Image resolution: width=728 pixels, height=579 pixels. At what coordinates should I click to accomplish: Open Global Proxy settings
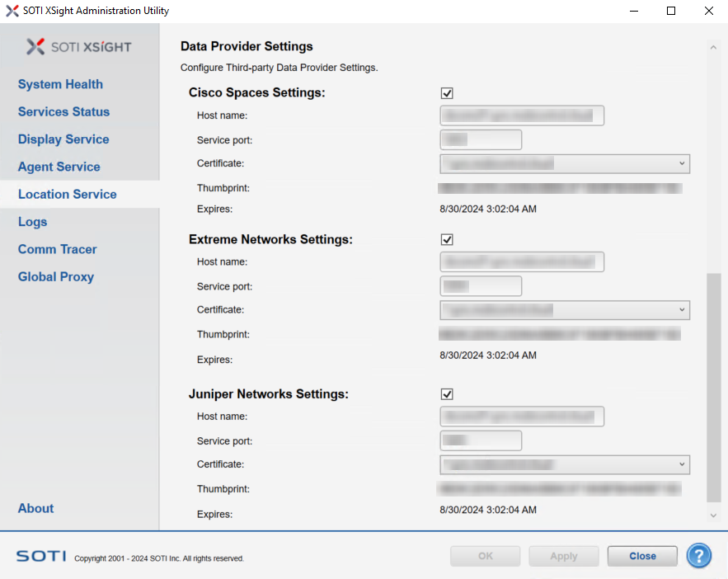coord(56,277)
